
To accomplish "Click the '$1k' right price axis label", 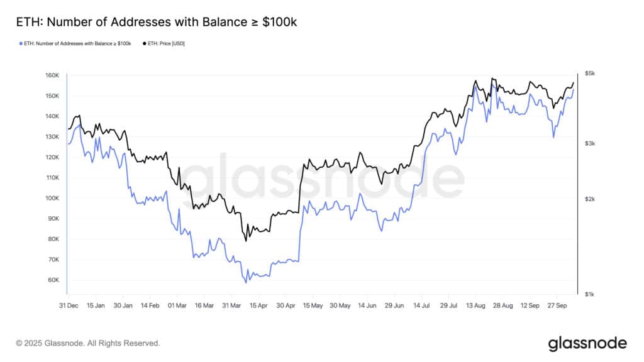I will tap(589, 294).
